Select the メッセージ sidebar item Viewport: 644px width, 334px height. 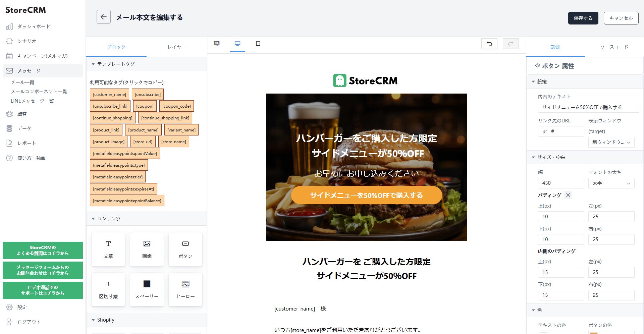click(x=43, y=71)
